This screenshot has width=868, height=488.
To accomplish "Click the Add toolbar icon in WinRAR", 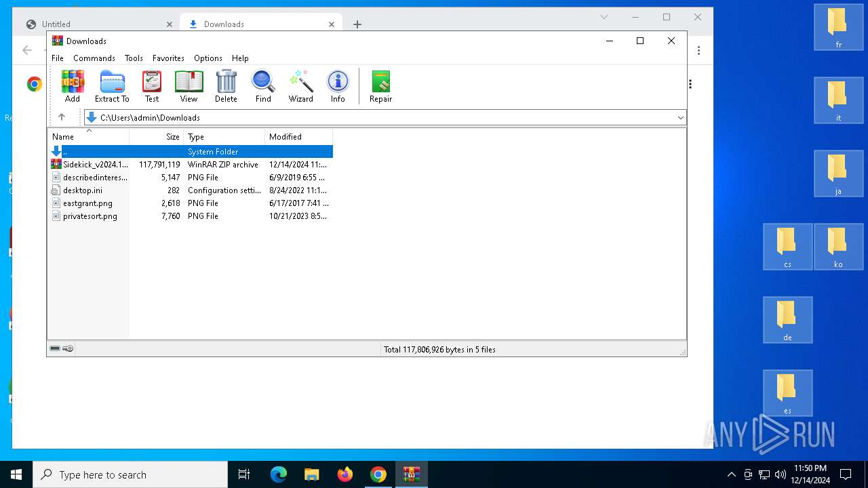I will click(73, 86).
